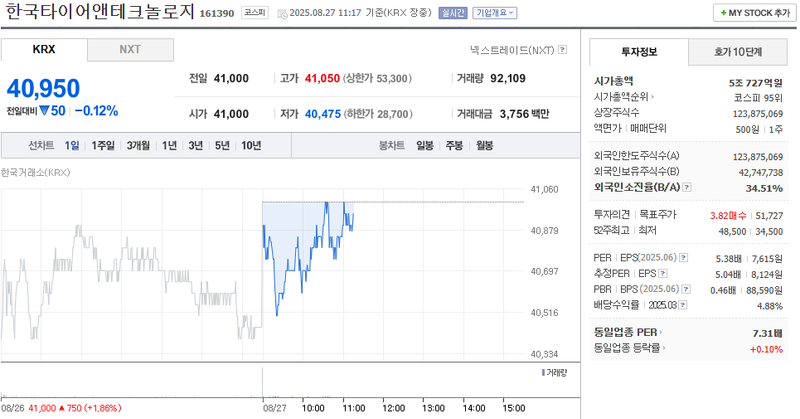
Task: Select the 3년 line chart period
Action: coord(196,146)
